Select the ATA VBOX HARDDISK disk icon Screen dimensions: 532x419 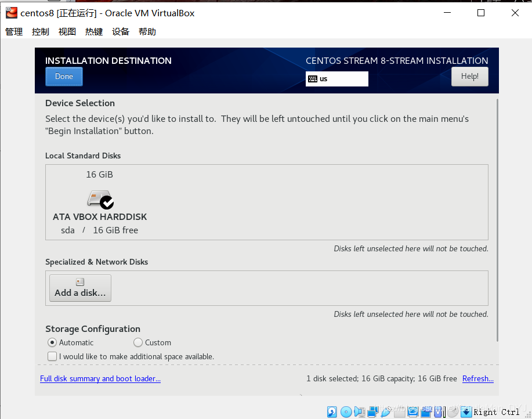tap(100, 200)
